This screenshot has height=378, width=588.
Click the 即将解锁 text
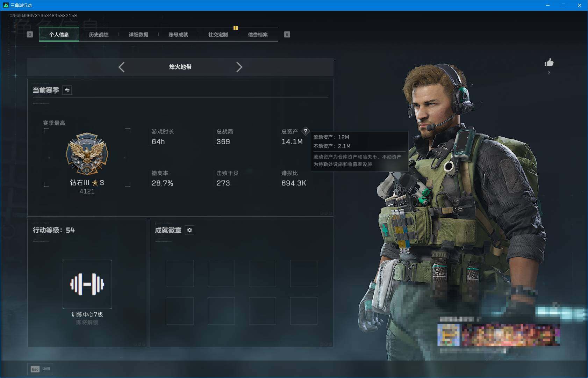[87, 322]
